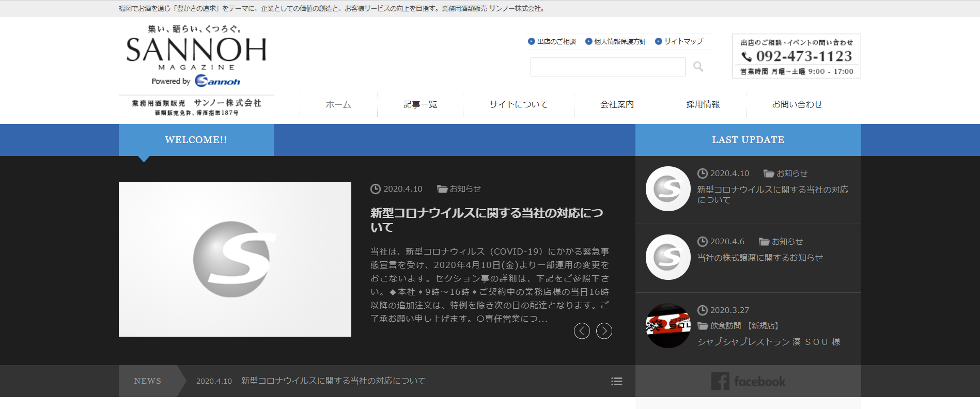Open the 採用情報 menu item
This screenshot has width=980, height=409.
point(703,104)
